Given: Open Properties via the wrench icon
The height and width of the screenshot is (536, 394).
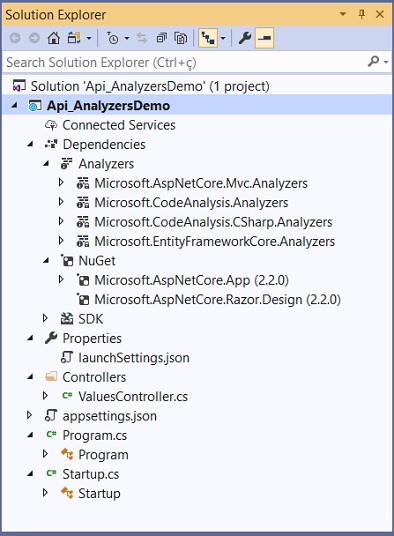Looking at the screenshot, I should coord(245,38).
